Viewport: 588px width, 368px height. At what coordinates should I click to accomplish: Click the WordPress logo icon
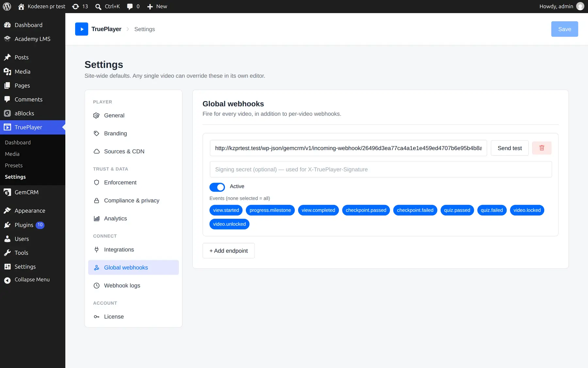(7, 6)
